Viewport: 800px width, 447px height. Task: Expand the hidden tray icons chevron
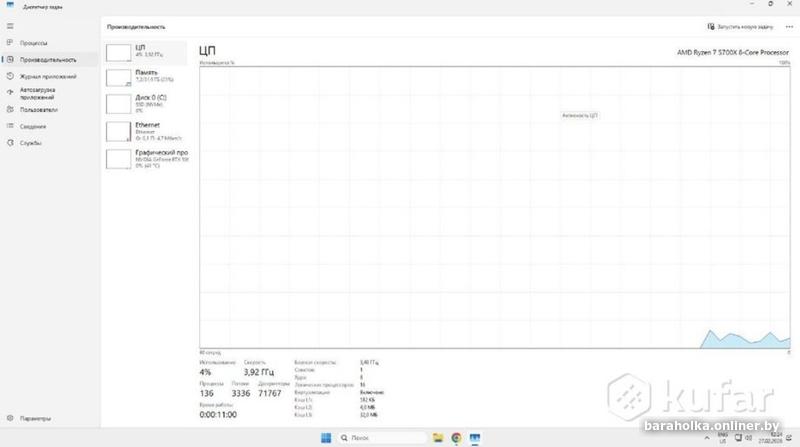[x=707, y=438]
